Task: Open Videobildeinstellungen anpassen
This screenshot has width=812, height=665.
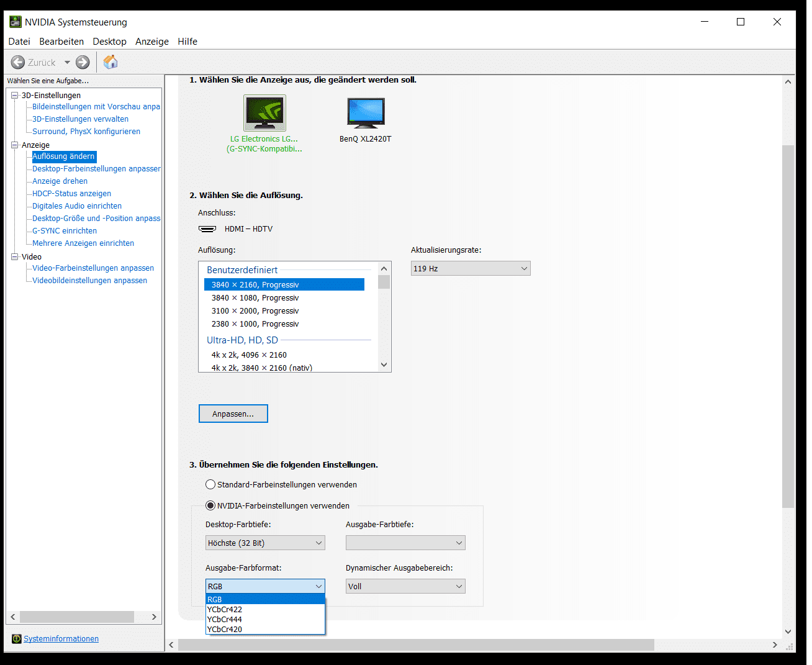Action: [x=89, y=281]
